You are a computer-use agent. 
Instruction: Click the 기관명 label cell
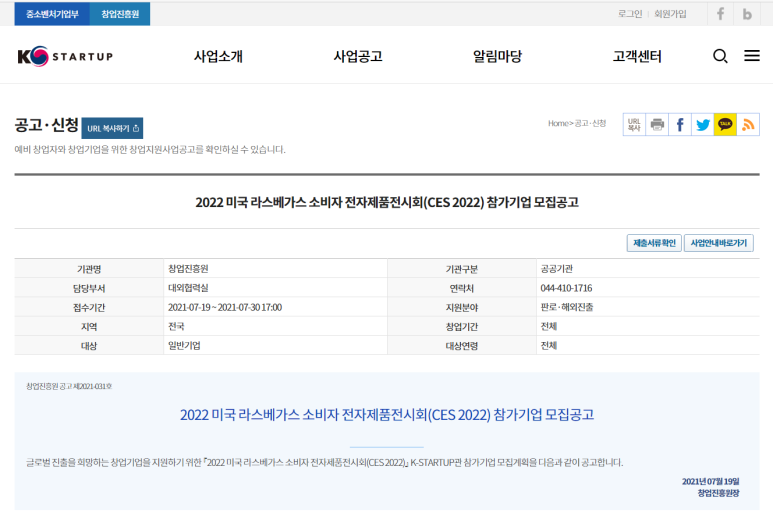pos(89,269)
